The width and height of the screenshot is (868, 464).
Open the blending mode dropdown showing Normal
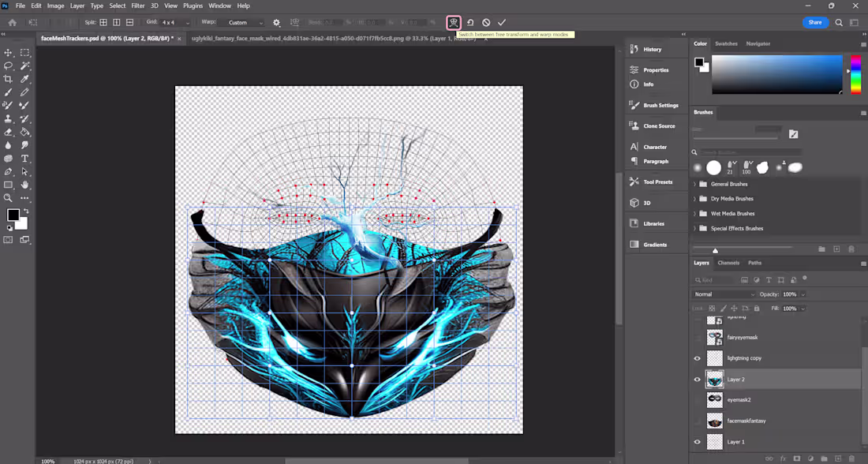point(724,294)
